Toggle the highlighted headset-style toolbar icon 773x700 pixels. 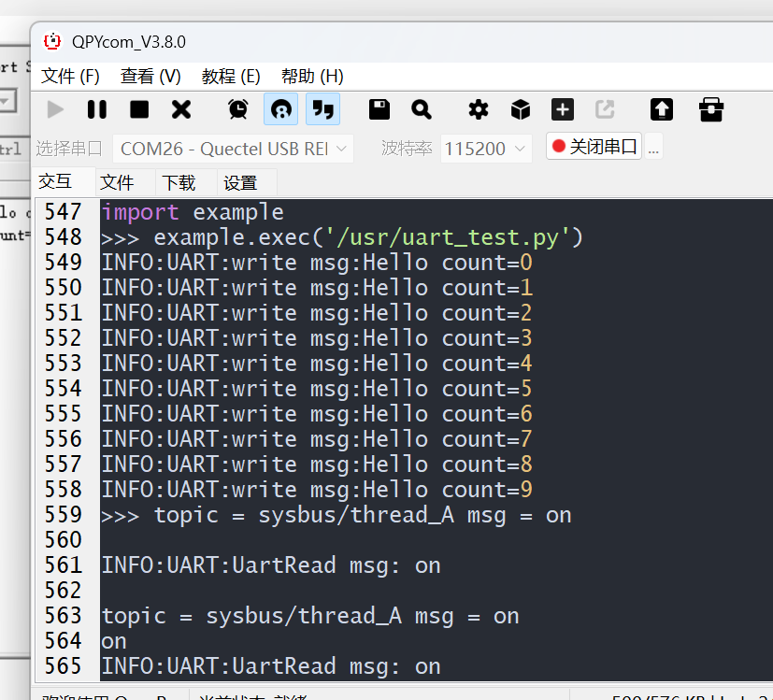point(280,109)
